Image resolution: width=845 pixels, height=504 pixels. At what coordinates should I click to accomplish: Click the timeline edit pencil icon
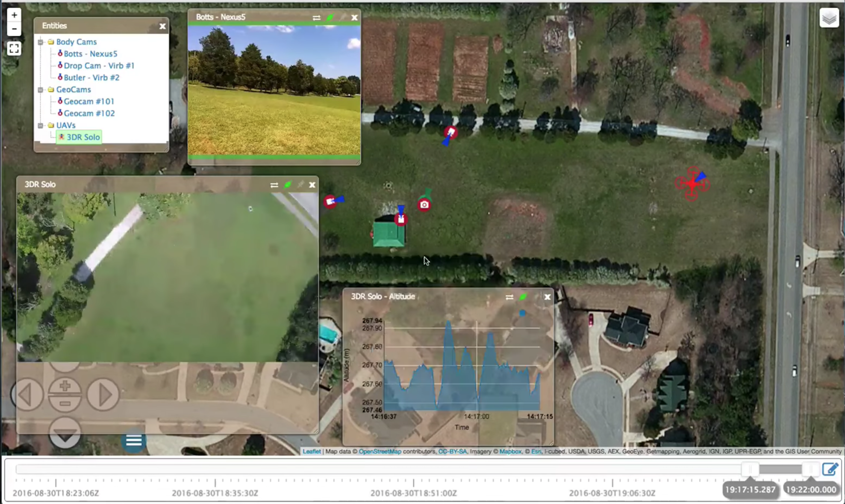830,469
